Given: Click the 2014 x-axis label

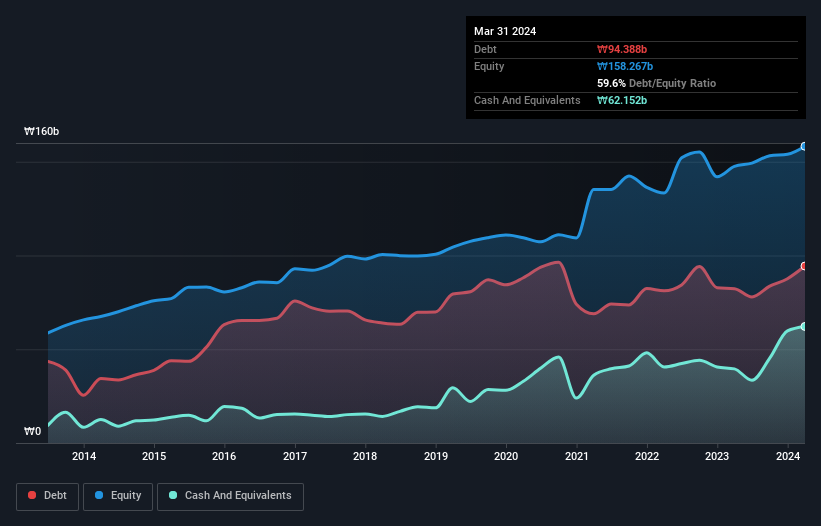Looking at the screenshot, I should (x=84, y=456).
